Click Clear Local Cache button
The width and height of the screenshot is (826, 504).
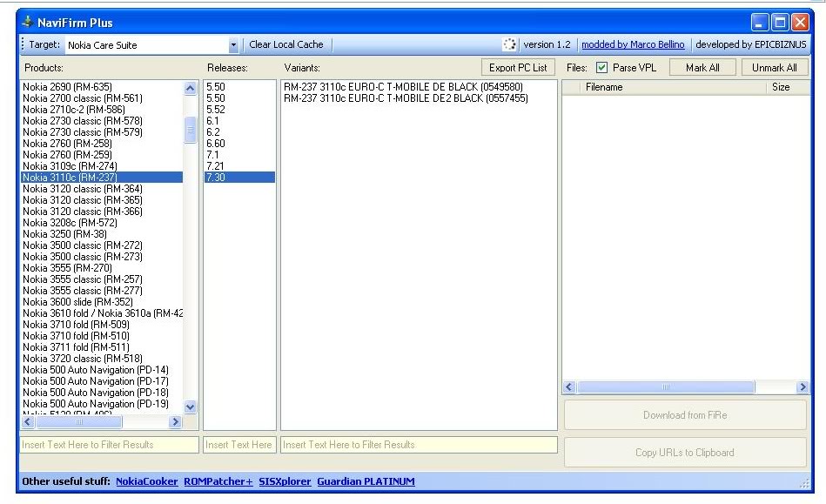tap(286, 44)
